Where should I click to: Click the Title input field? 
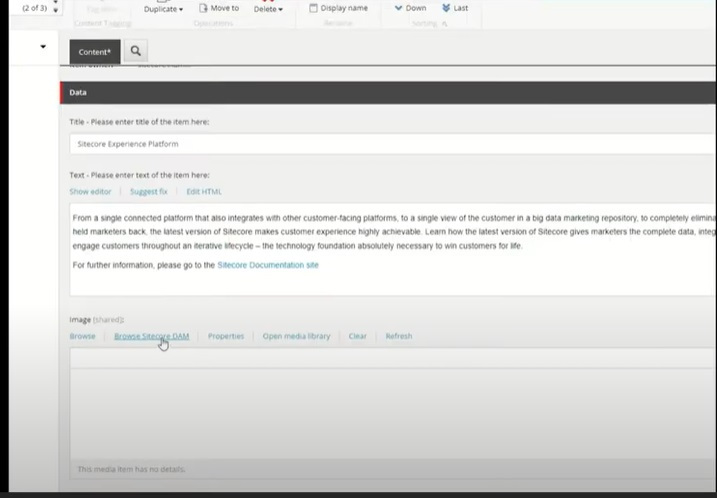pyautogui.click(x=392, y=144)
